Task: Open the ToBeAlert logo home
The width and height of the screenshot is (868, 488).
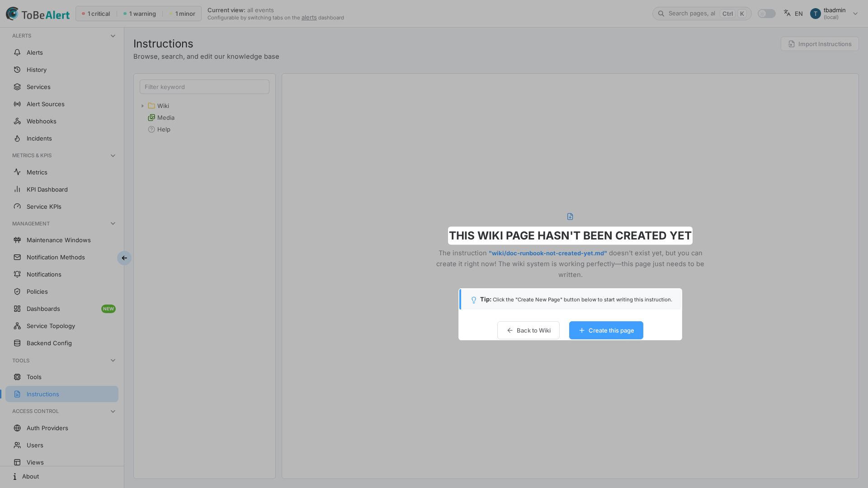Action: click(x=38, y=14)
